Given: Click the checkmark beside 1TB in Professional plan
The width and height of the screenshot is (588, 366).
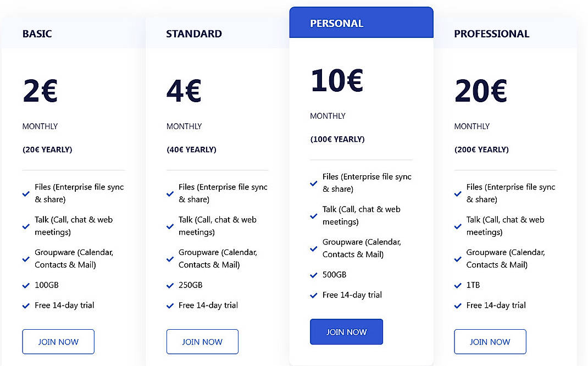Looking at the screenshot, I should click(458, 285).
